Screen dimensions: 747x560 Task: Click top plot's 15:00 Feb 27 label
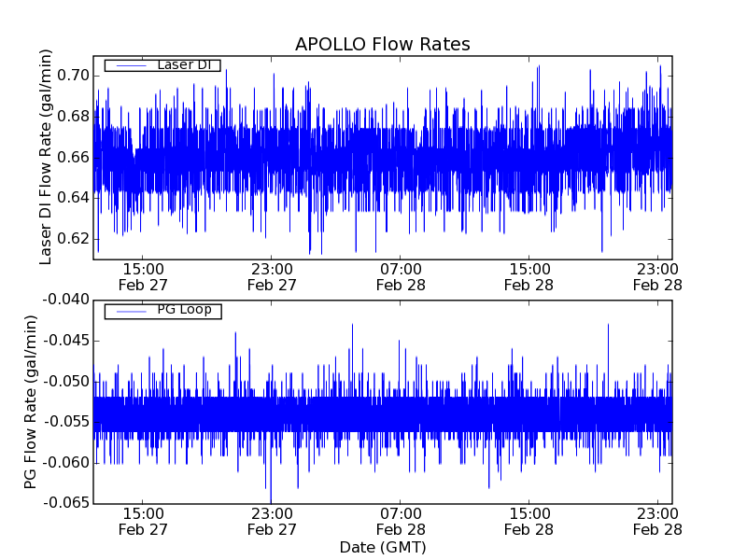(x=143, y=277)
